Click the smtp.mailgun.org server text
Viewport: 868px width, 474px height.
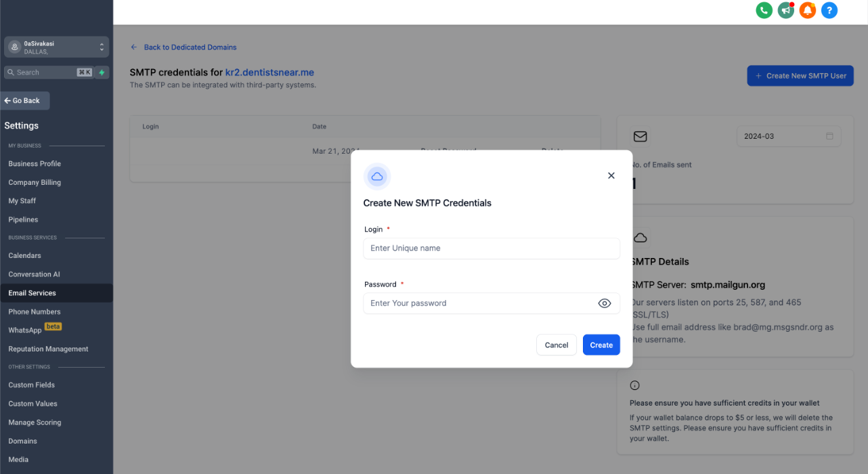(x=728, y=285)
